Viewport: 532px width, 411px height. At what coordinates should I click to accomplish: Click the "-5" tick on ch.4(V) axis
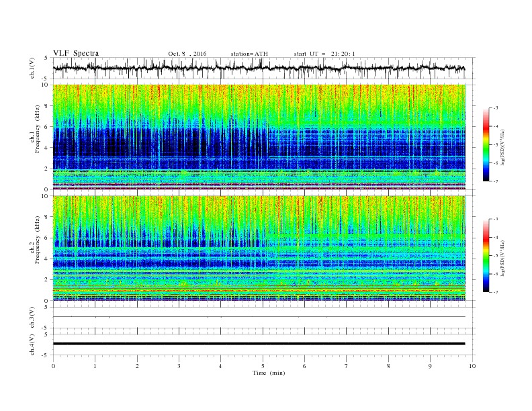(x=46, y=355)
